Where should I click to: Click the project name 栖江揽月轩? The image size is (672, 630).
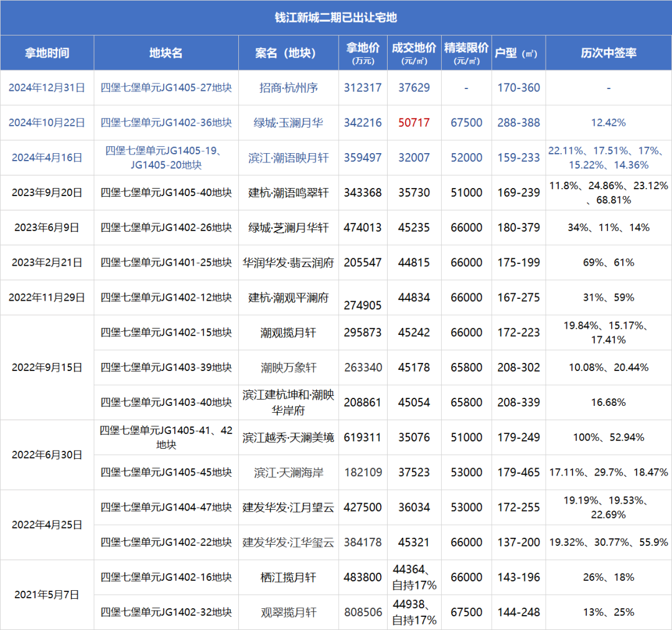pyautogui.click(x=289, y=577)
